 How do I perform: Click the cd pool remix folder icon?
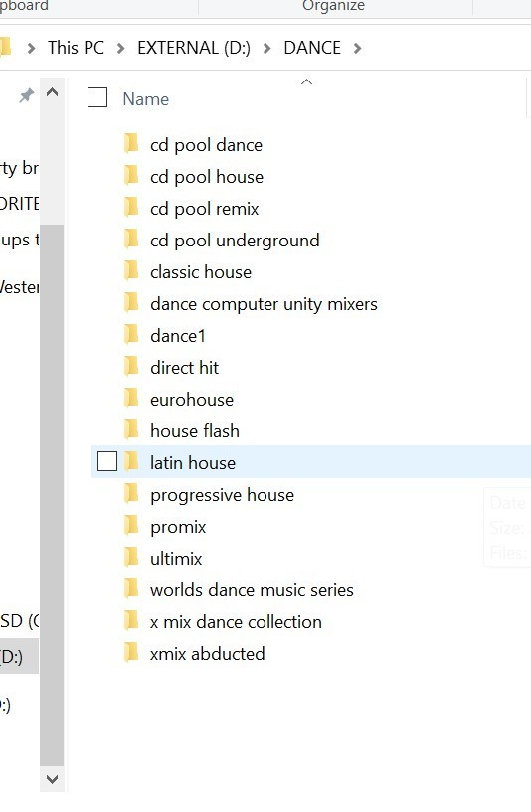(x=131, y=207)
